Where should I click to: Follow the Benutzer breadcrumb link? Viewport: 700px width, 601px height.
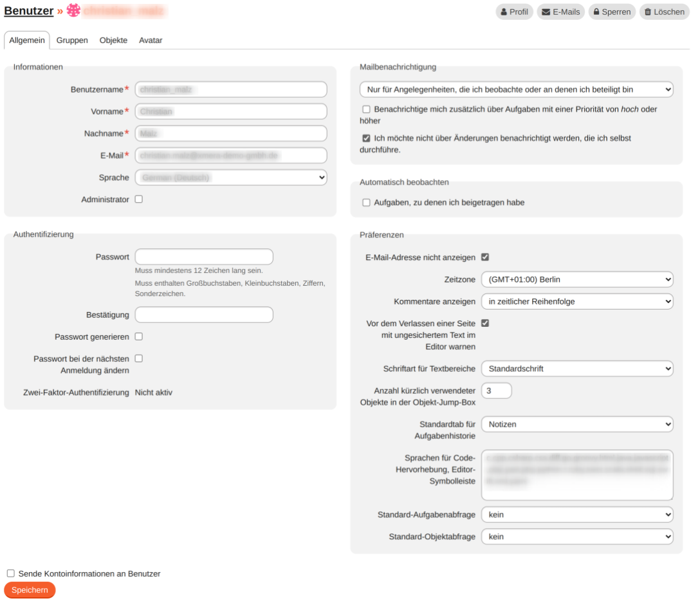(29, 10)
